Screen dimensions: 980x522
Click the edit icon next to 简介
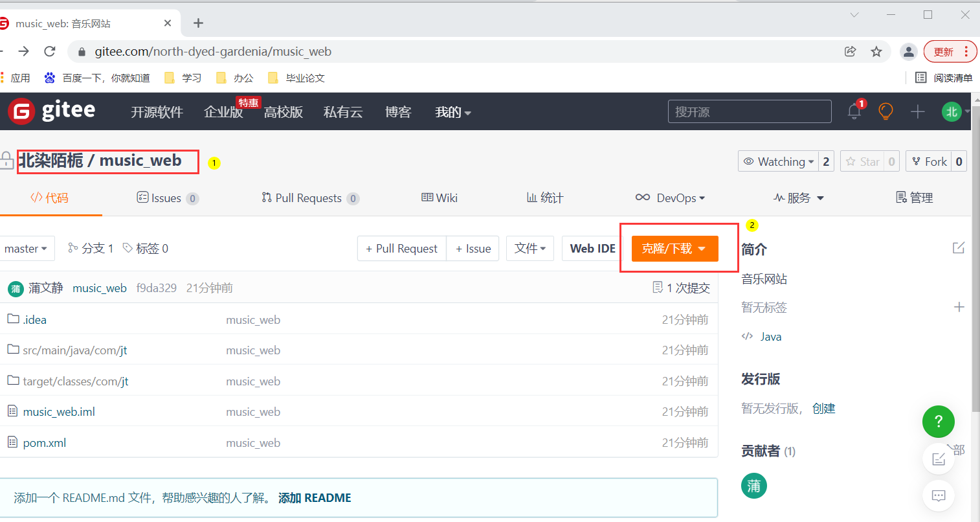959,248
